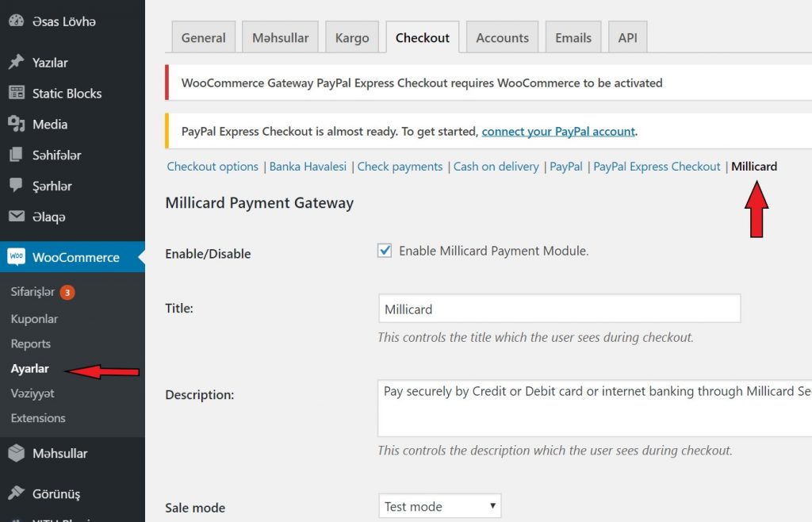Click the envelope icon beside Əlaqə
Viewport: 812px width, 522px height.
[16, 217]
